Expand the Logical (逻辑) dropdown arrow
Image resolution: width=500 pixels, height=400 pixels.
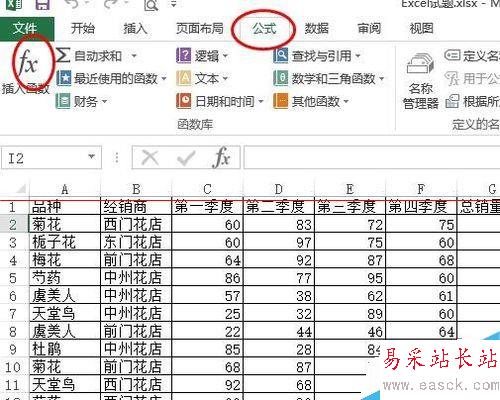pos(225,56)
